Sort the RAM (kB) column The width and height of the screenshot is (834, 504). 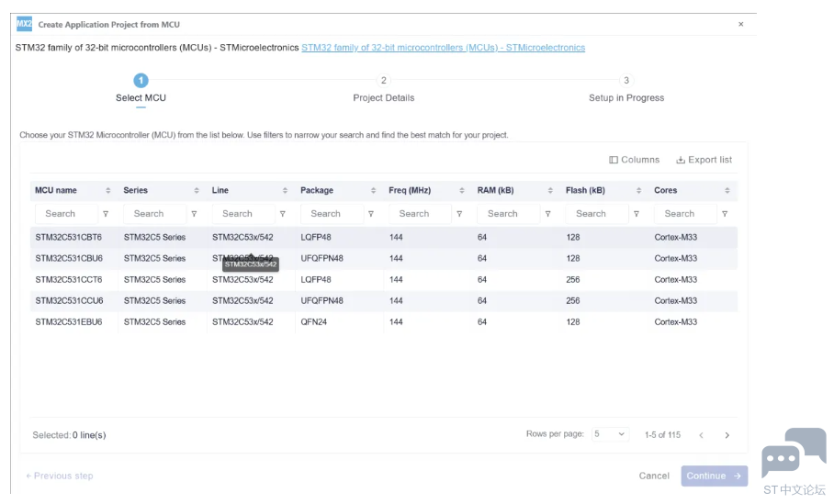tap(550, 191)
